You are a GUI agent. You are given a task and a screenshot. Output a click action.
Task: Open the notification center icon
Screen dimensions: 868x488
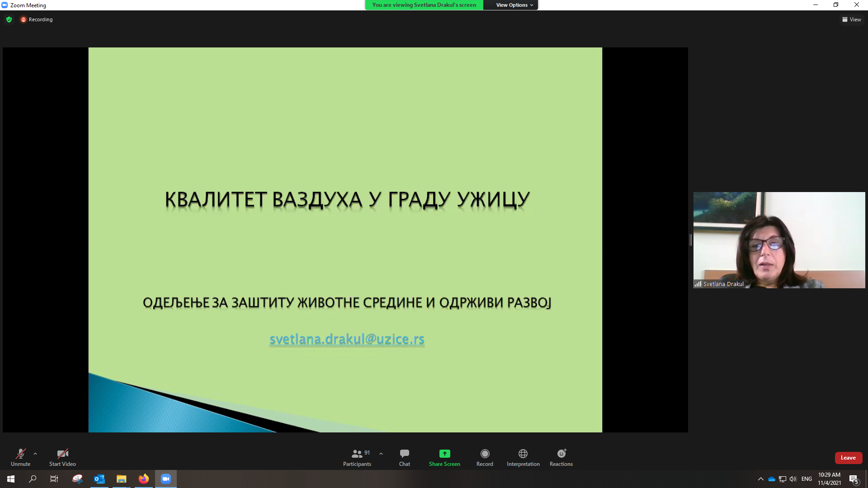[x=854, y=479]
